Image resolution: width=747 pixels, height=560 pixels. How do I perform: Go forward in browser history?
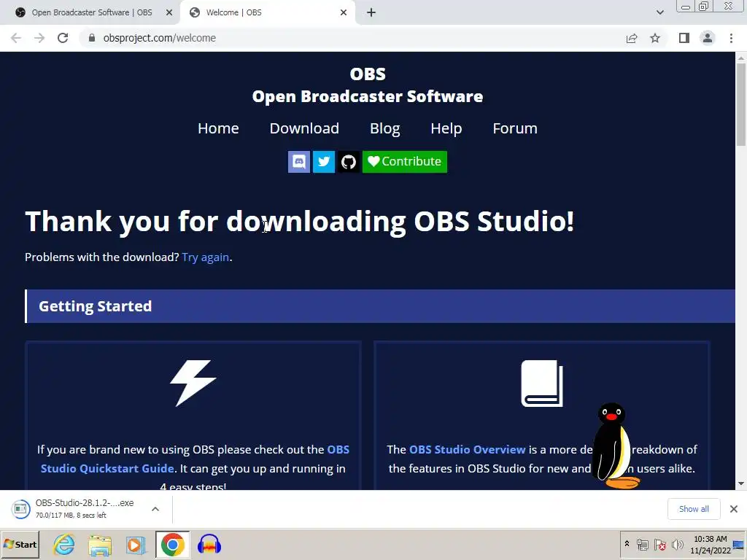tap(39, 38)
